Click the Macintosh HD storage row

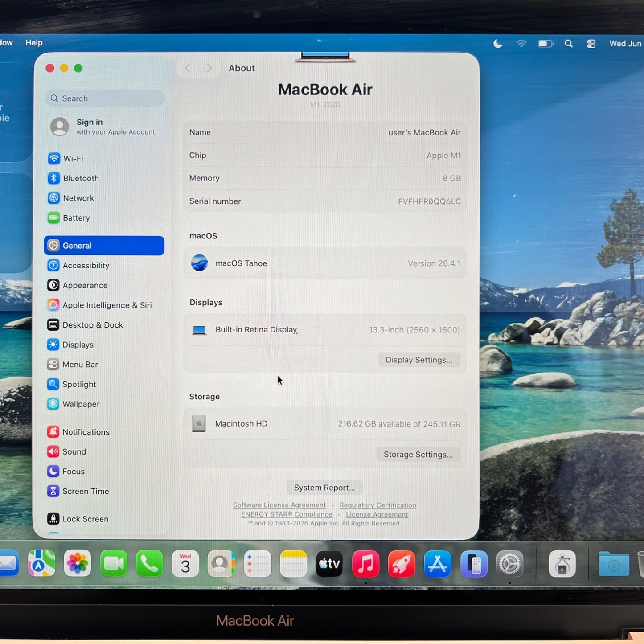[325, 424]
